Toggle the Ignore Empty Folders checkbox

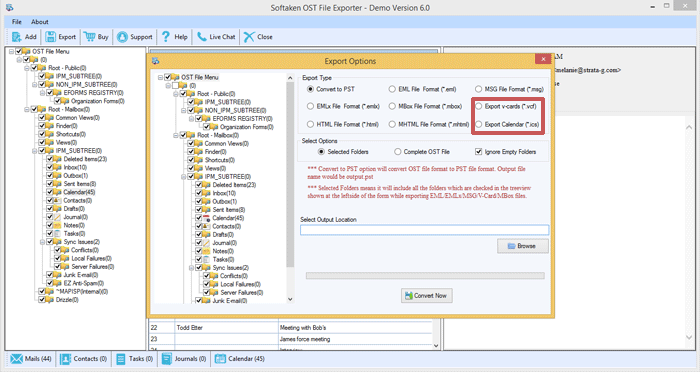pos(479,152)
